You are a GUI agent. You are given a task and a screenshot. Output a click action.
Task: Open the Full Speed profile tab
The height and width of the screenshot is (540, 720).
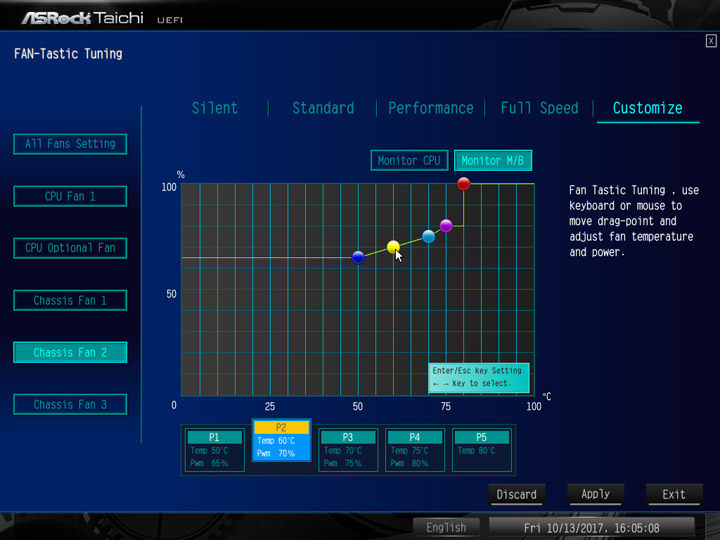(539, 108)
